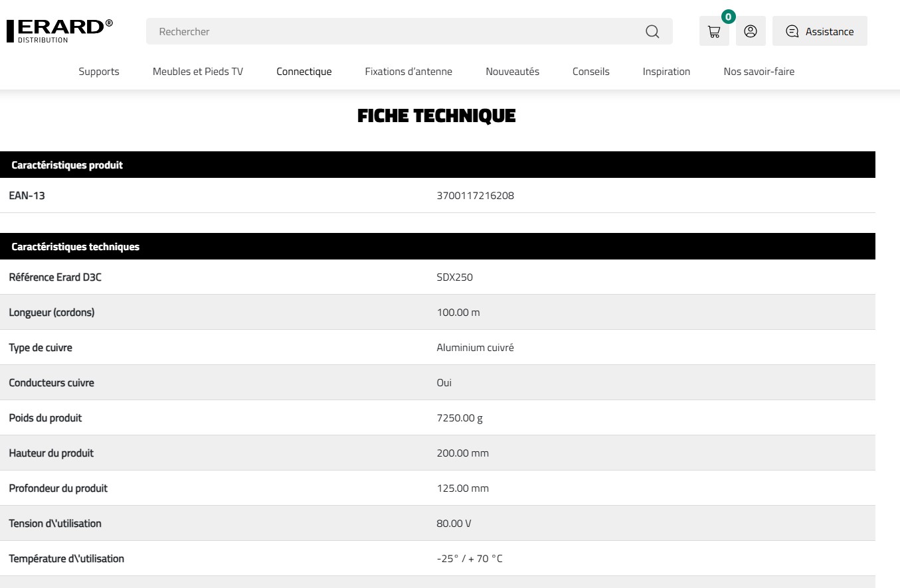Select Connectique in the navigation bar
The width and height of the screenshot is (900, 588).
coord(304,72)
